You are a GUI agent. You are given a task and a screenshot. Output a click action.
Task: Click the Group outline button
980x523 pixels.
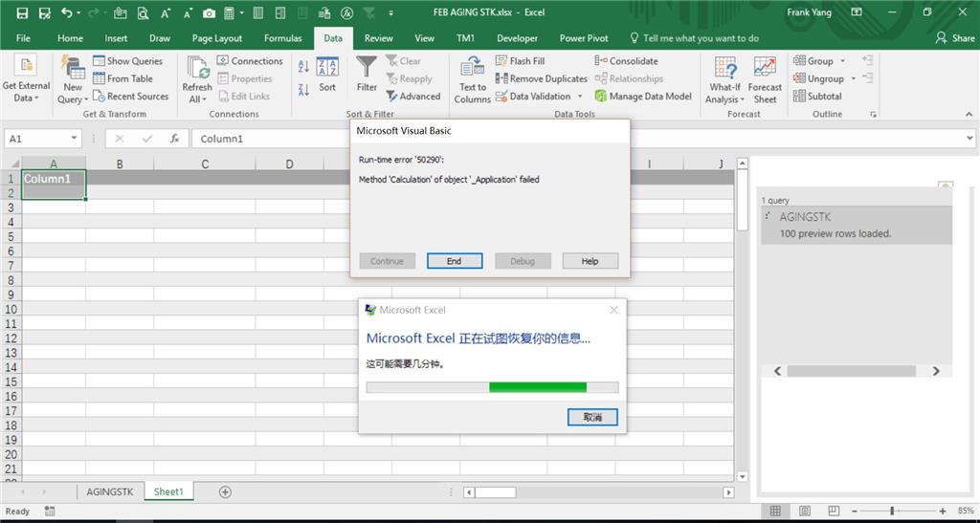point(813,61)
